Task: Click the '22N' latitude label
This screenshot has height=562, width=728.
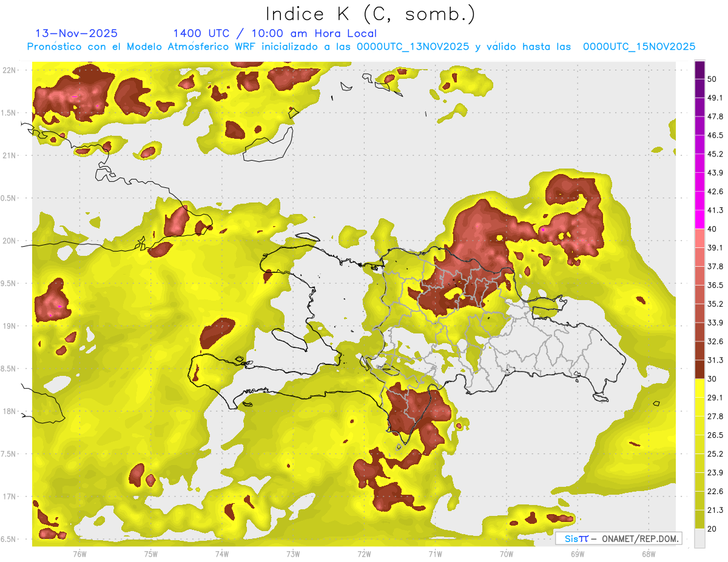Action: [x=10, y=70]
